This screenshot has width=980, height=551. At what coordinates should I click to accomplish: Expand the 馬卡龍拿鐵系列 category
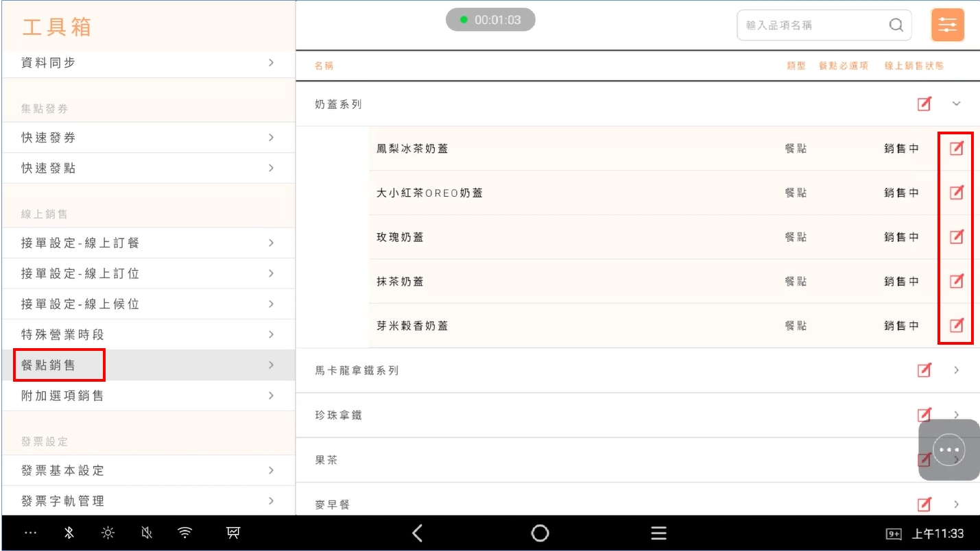coord(957,370)
